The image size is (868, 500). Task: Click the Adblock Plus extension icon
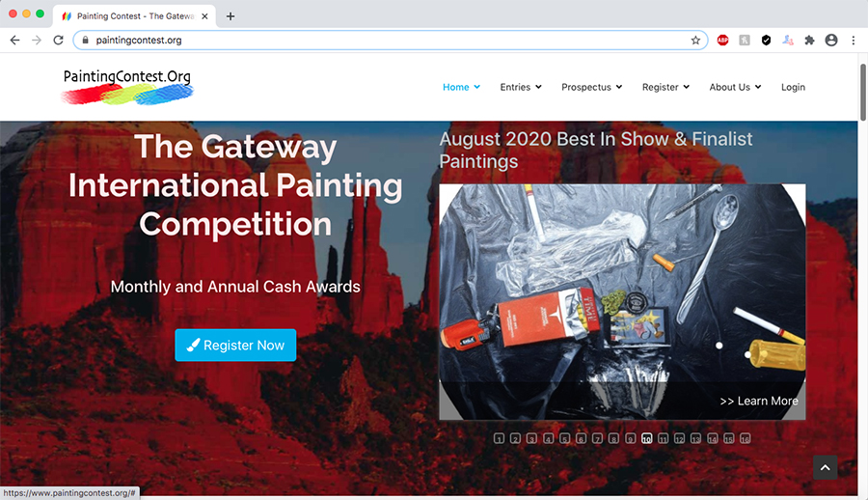click(x=722, y=40)
